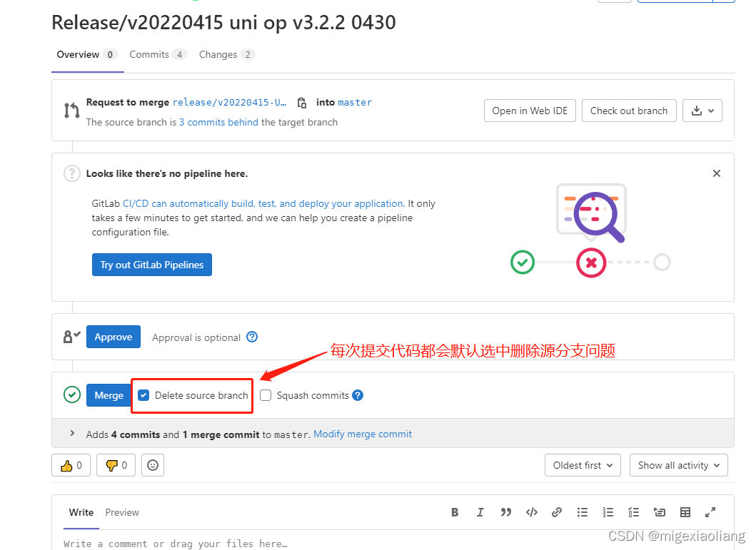Switch to the Overview tab
756x550 pixels.
point(87,54)
